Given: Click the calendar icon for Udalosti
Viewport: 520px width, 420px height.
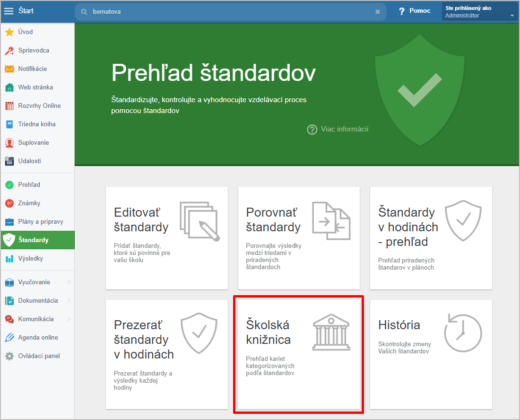Looking at the screenshot, I should tap(9, 161).
